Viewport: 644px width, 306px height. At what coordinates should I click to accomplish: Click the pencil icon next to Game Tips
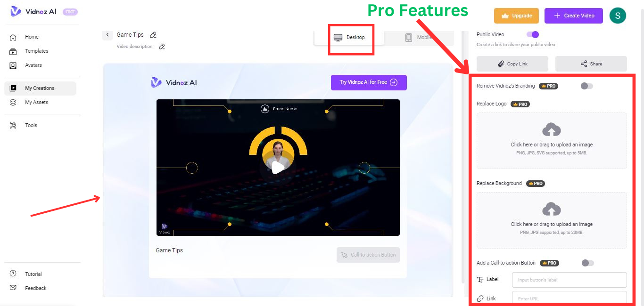[x=153, y=35]
